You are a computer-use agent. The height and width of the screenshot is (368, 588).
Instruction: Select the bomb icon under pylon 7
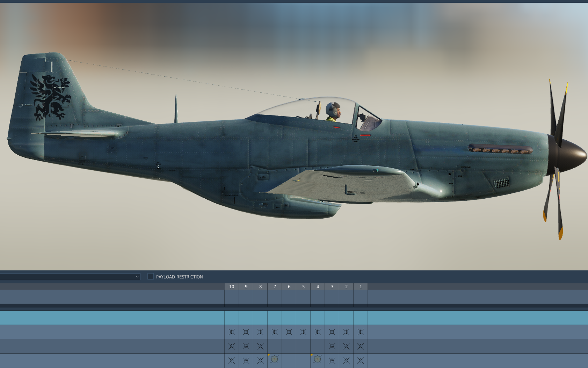[x=274, y=360]
